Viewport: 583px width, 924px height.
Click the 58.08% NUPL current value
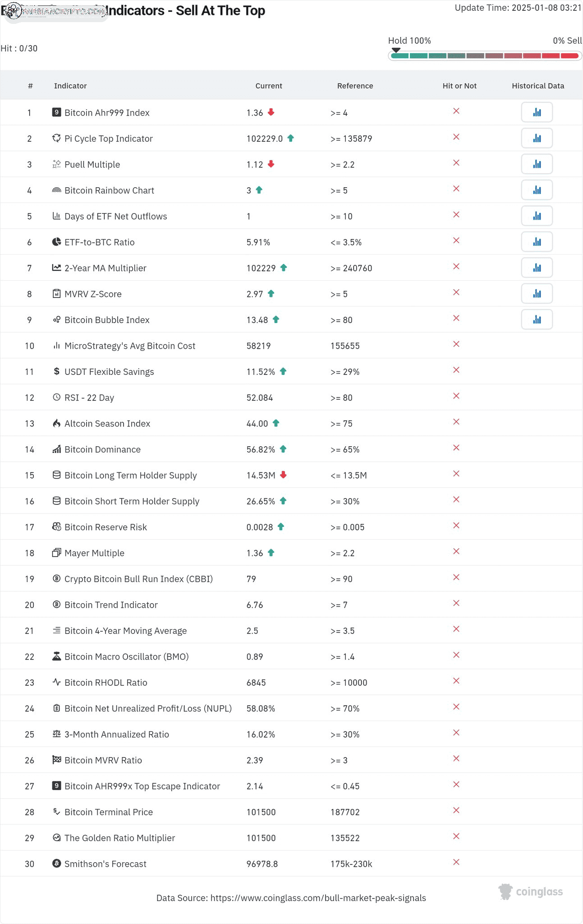pyautogui.click(x=261, y=708)
